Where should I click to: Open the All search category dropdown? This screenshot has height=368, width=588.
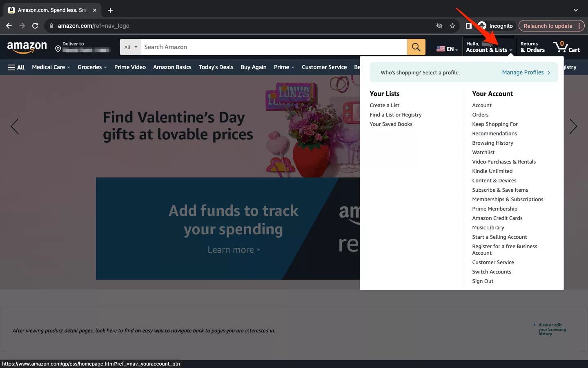131,47
